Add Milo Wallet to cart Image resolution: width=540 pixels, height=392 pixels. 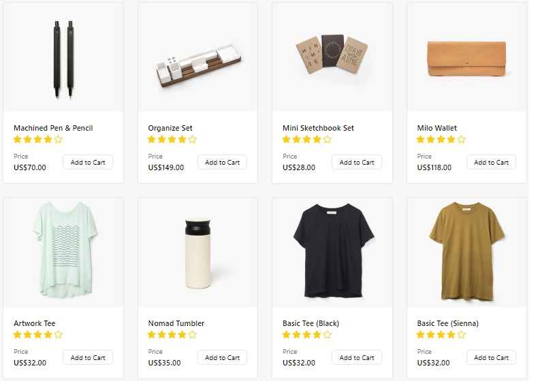pyautogui.click(x=491, y=162)
